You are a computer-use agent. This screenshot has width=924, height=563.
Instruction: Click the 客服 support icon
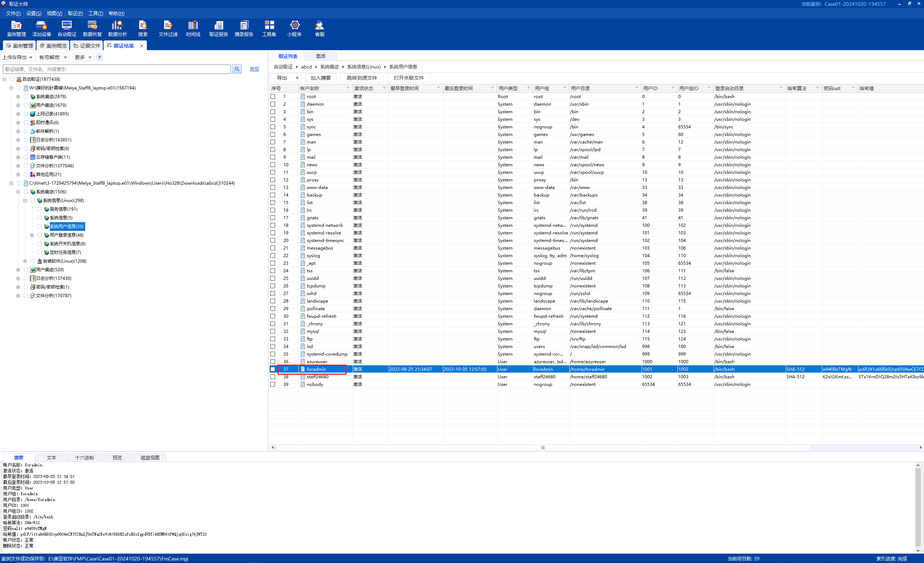click(x=319, y=29)
